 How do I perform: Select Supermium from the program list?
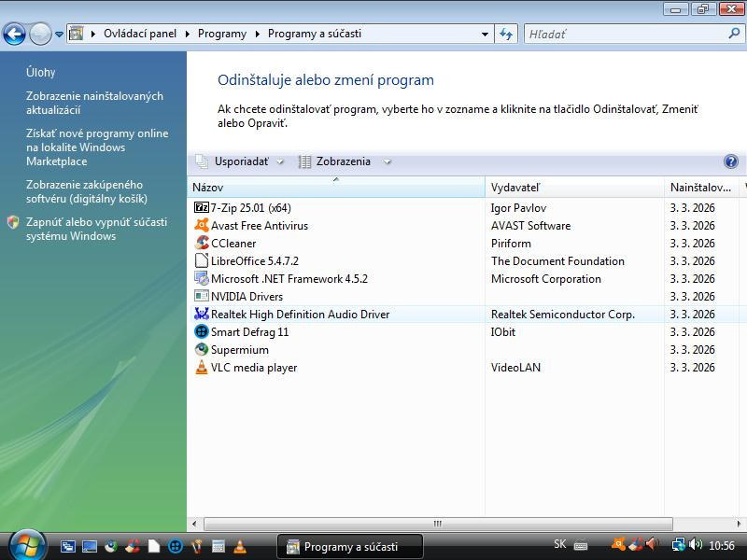click(239, 350)
